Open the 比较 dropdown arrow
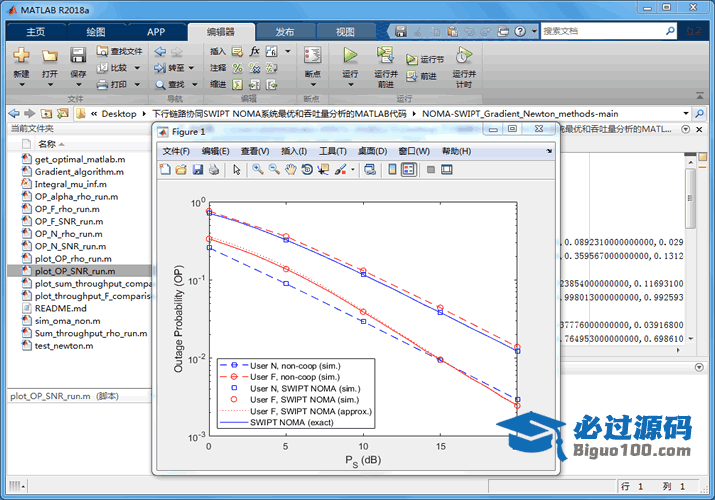The image size is (715, 500). (x=137, y=68)
